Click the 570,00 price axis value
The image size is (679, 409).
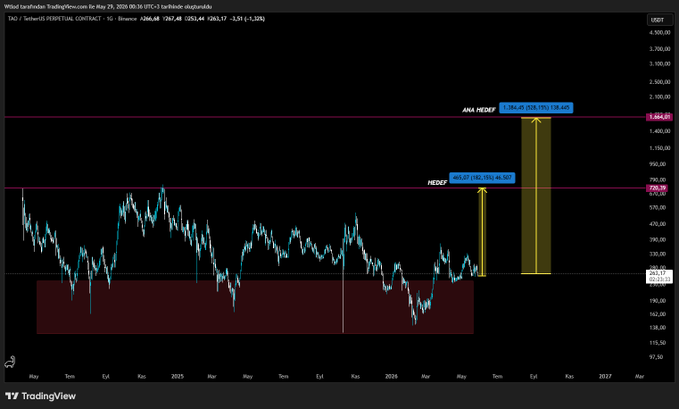tap(657, 208)
